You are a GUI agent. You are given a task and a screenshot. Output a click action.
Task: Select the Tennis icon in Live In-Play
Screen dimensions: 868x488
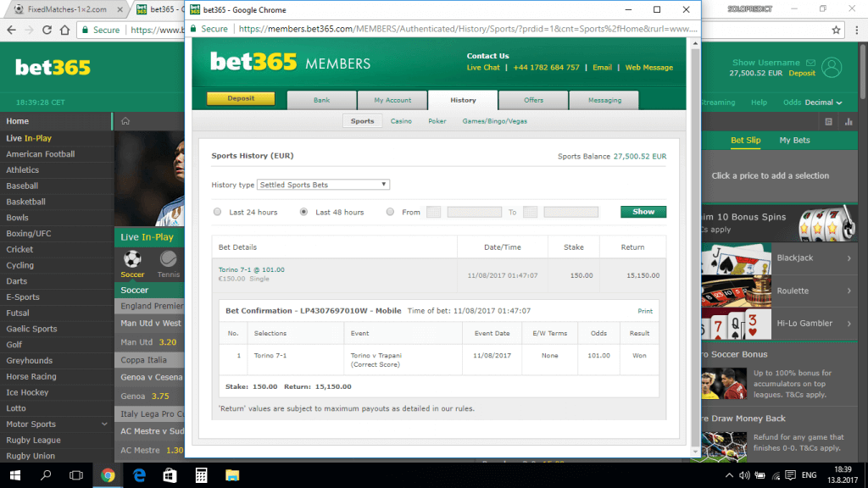pos(169,259)
